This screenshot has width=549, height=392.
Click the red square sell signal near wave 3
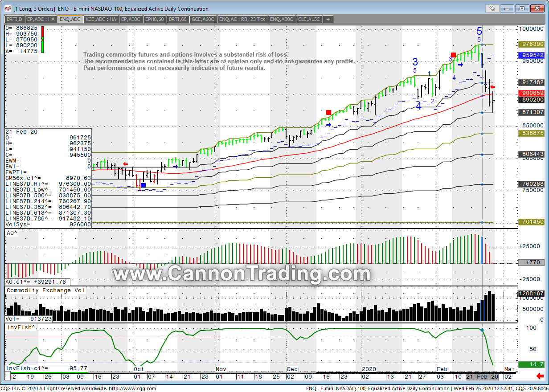[453, 55]
